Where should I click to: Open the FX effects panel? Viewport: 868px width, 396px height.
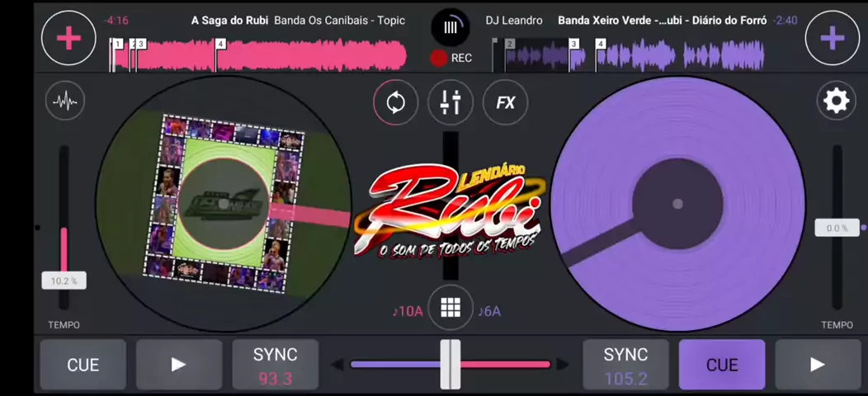tap(505, 103)
